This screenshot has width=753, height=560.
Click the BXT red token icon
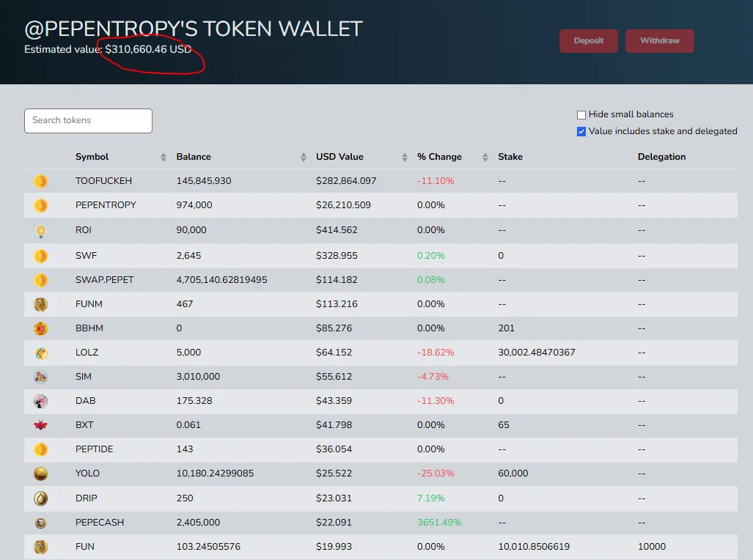[41, 425]
